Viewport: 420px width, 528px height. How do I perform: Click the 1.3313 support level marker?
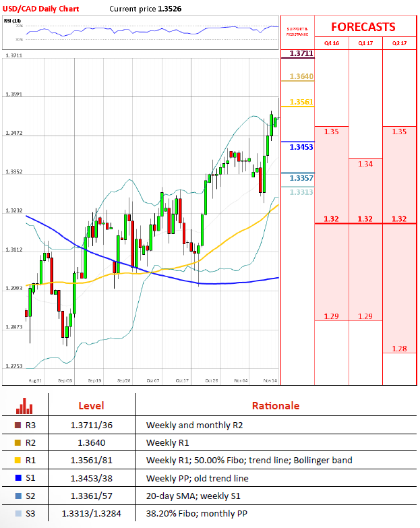click(301, 192)
